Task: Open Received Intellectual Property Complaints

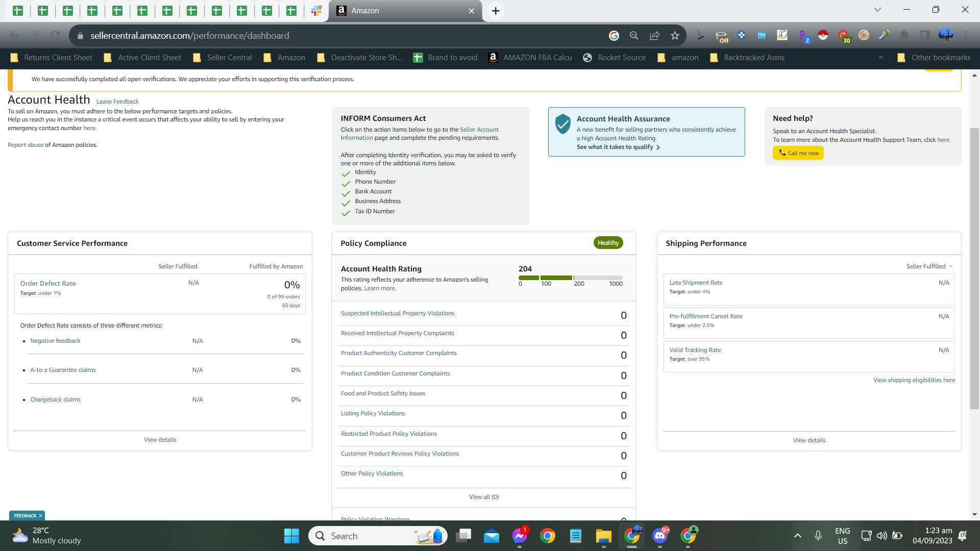Action: click(397, 333)
